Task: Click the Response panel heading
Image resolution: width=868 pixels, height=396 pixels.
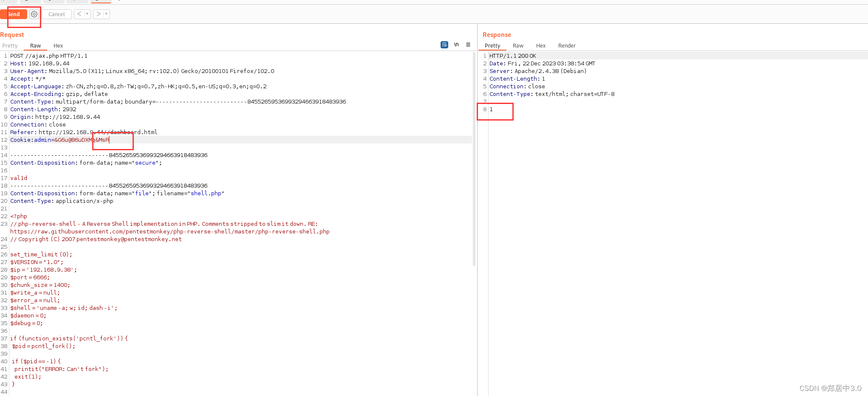Action: point(497,35)
